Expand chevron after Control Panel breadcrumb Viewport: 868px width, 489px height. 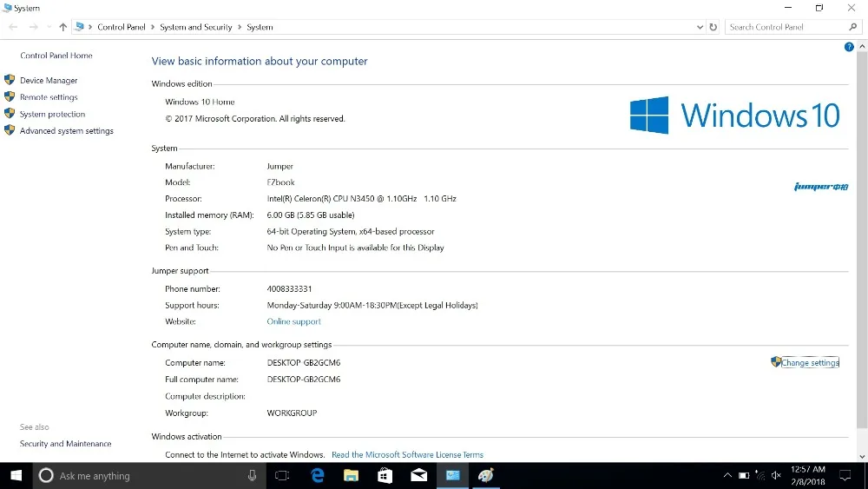click(153, 27)
